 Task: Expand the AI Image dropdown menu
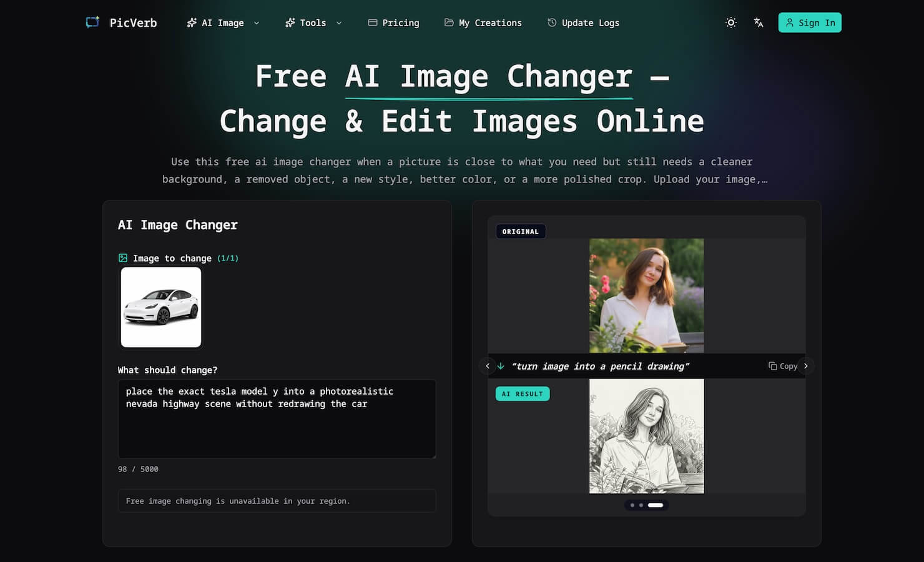tap(223, 22)
